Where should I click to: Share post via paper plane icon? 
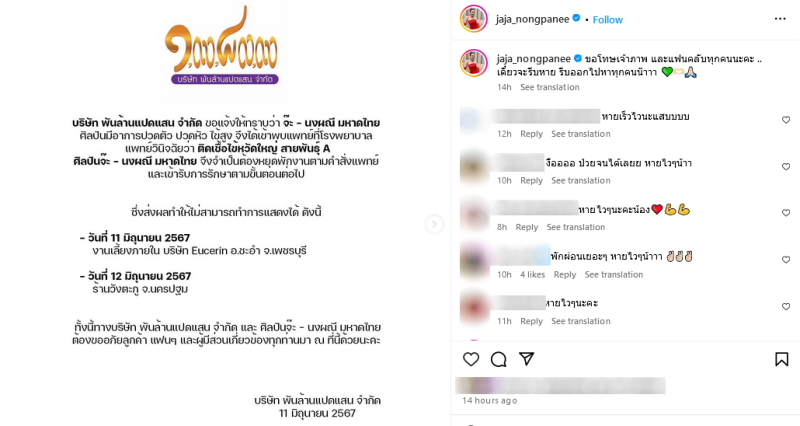pos(527,359)
